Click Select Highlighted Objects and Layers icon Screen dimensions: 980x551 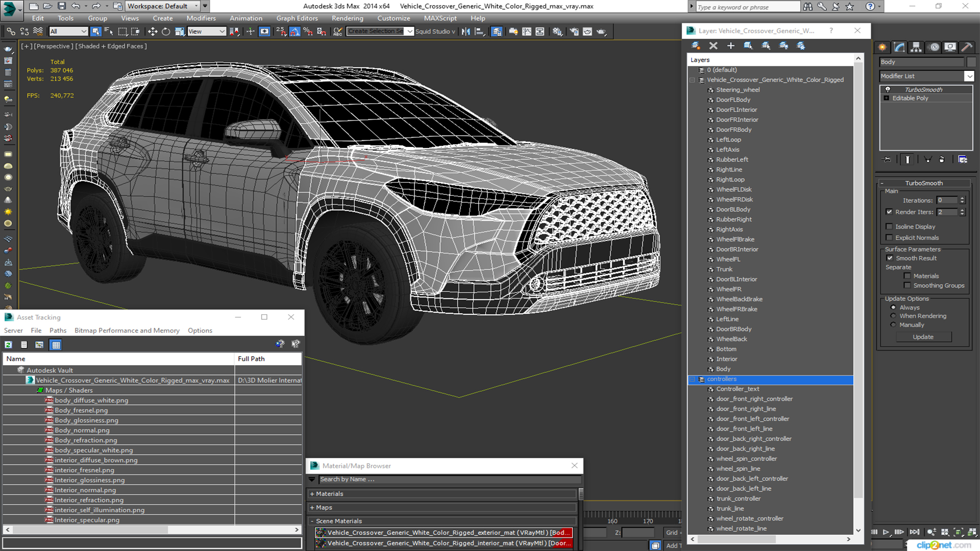(x=748, y=46)
